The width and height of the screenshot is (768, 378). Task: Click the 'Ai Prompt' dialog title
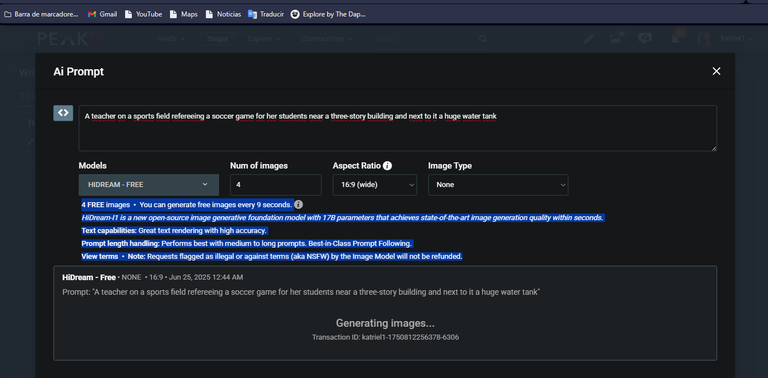coord(78,72)
